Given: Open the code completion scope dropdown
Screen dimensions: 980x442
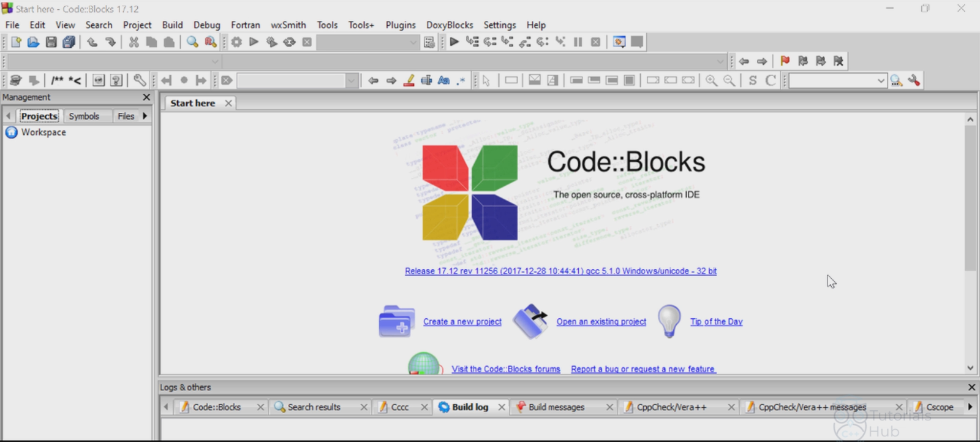Looking at the screenshot, I should click(x=113, y=61).
